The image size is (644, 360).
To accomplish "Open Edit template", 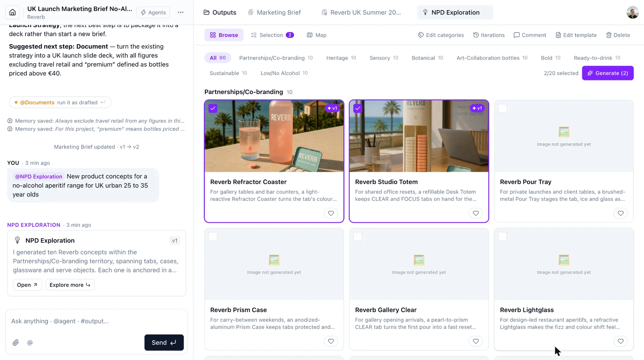I will tap(576, 35).
